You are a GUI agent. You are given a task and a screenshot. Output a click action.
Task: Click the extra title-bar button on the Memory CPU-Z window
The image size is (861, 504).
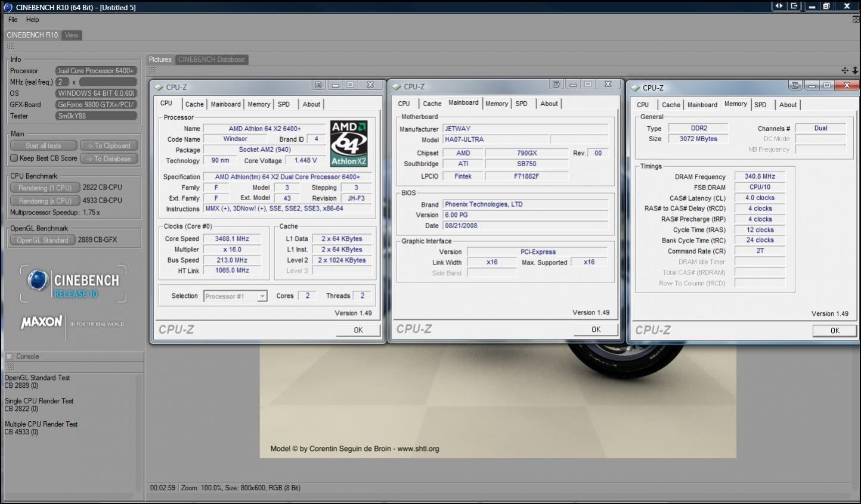pos(795,86)
